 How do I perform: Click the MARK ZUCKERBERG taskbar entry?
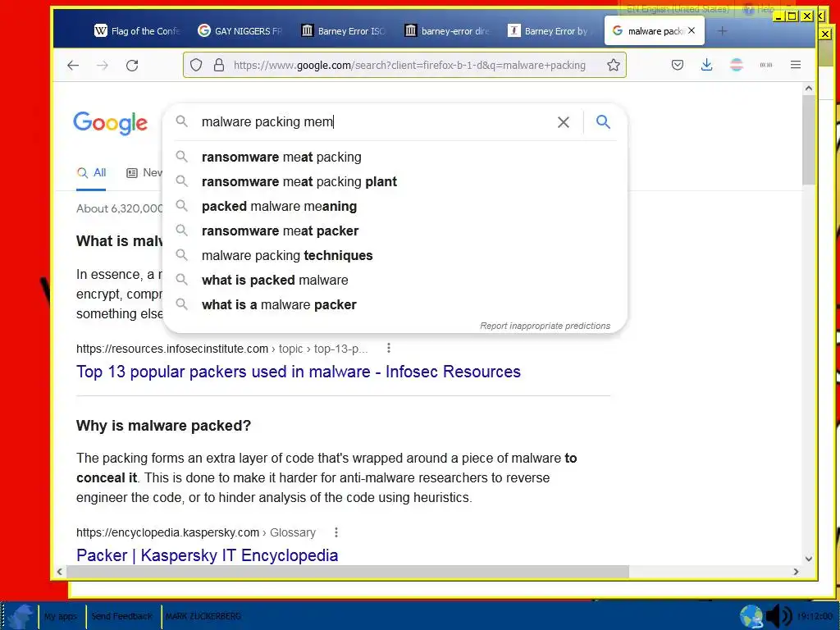pos(203,617)
